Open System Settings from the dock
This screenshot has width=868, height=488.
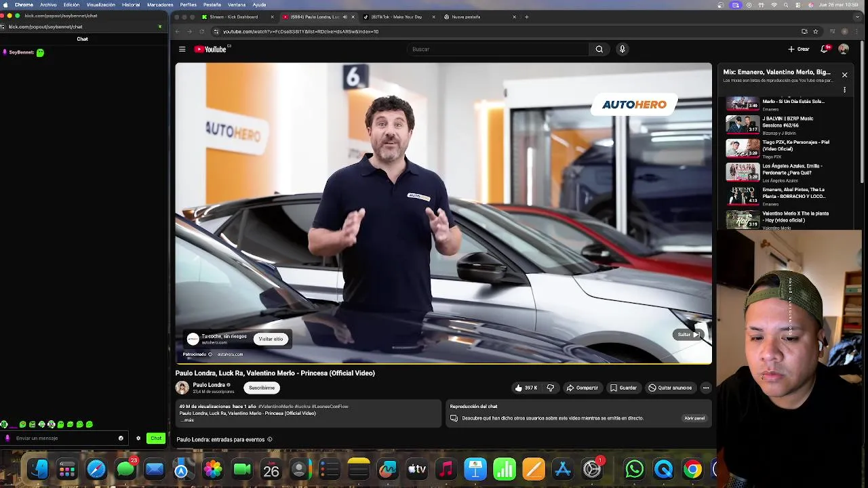pos(592,469)
